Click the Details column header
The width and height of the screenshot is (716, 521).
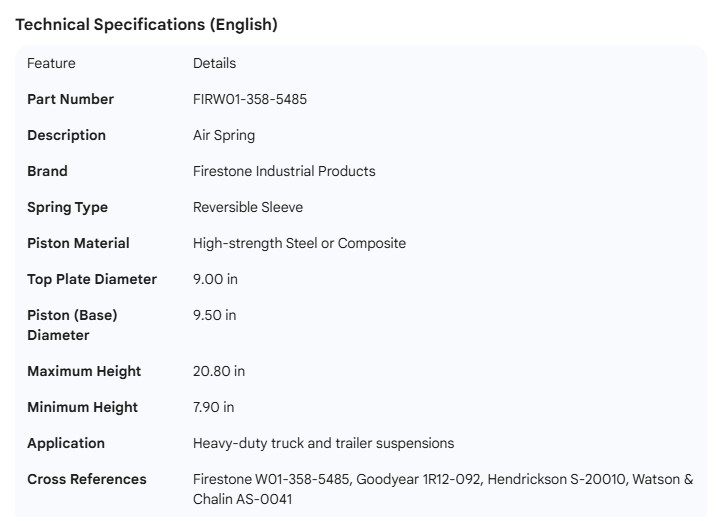pos(214,63)
